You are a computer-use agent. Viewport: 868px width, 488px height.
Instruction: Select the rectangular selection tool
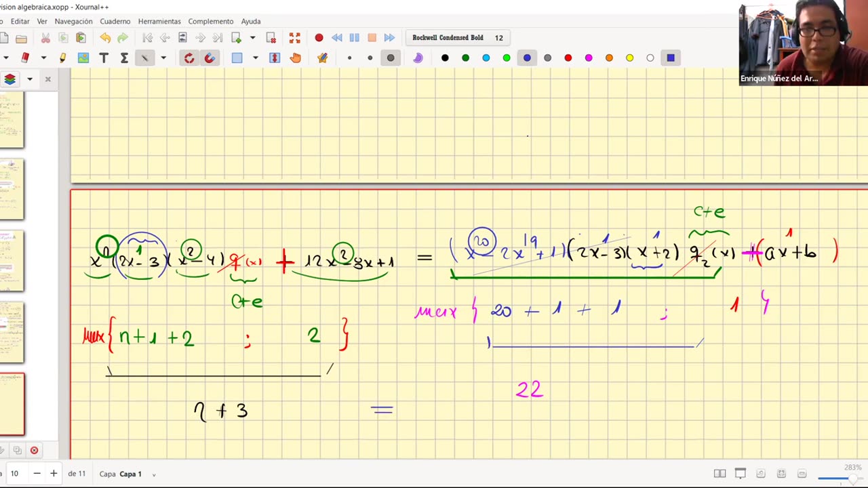[x=237, y=58]
